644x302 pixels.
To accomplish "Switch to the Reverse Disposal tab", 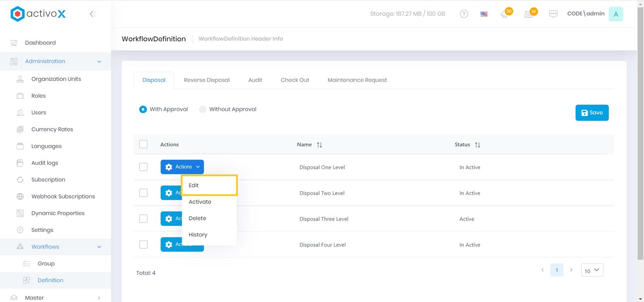I will [207, 80].
